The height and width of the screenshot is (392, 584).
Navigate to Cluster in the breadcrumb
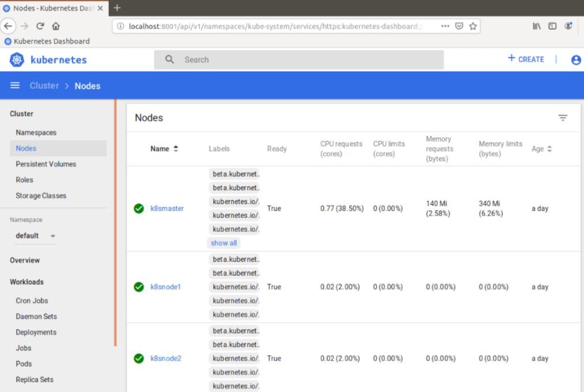click(x=44, y=86)
